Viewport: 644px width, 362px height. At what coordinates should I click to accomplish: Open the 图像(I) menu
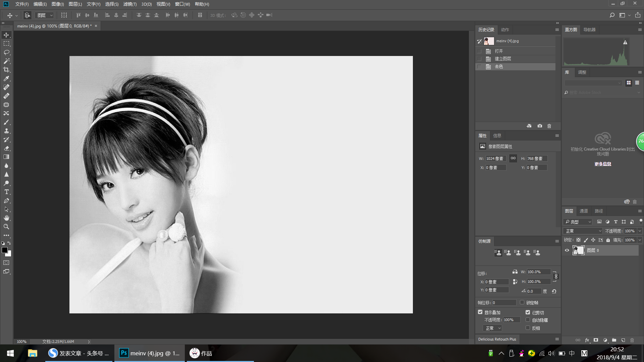(58, 4)
